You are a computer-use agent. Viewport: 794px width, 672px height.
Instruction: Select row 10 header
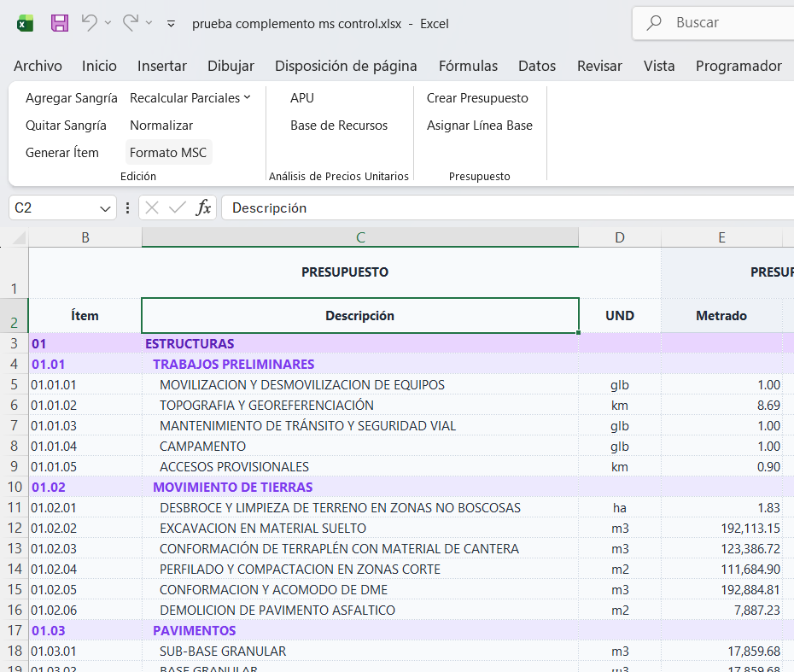(x=15, y=487)
